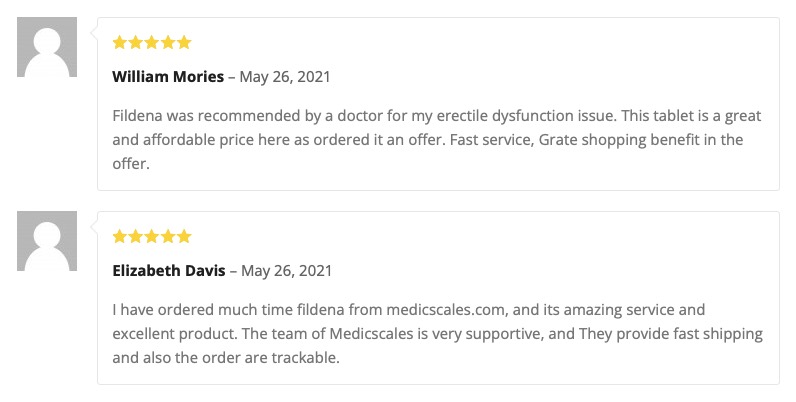Click the reviewer name William Mories

[168, 77]
